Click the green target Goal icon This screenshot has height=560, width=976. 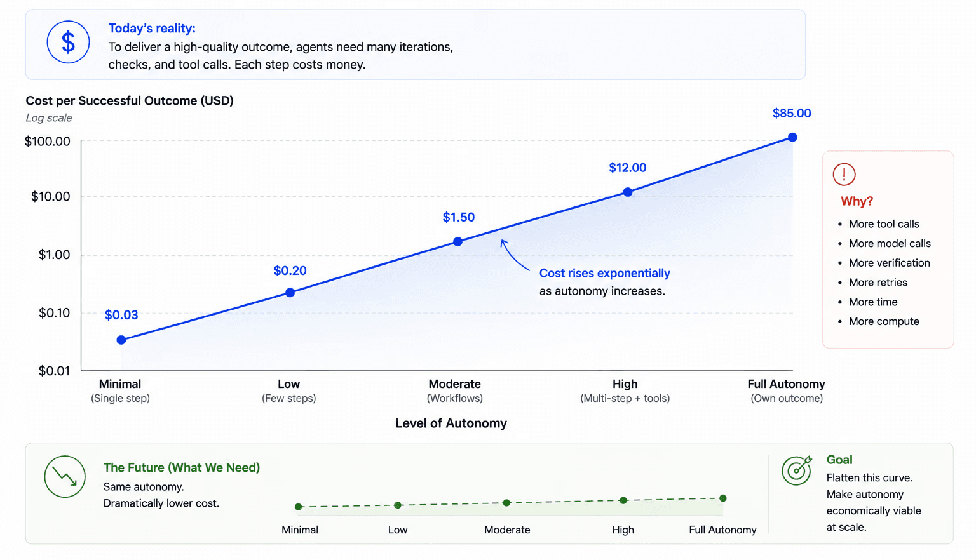pos(797,470)
